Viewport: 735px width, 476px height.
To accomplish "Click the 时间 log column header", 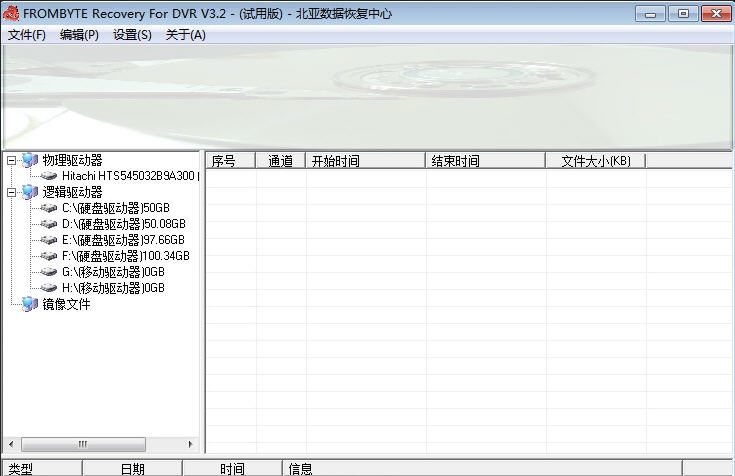I will pos(232,468).
